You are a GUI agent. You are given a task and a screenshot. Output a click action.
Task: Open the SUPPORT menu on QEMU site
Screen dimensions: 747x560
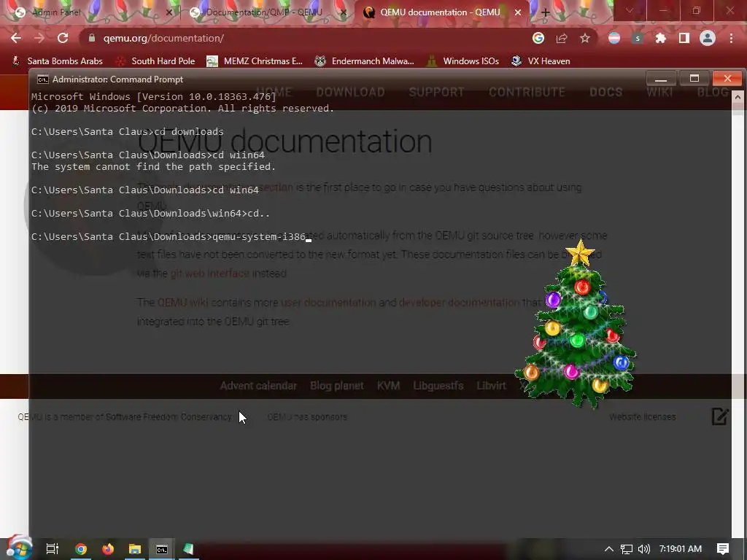(436, 92)
